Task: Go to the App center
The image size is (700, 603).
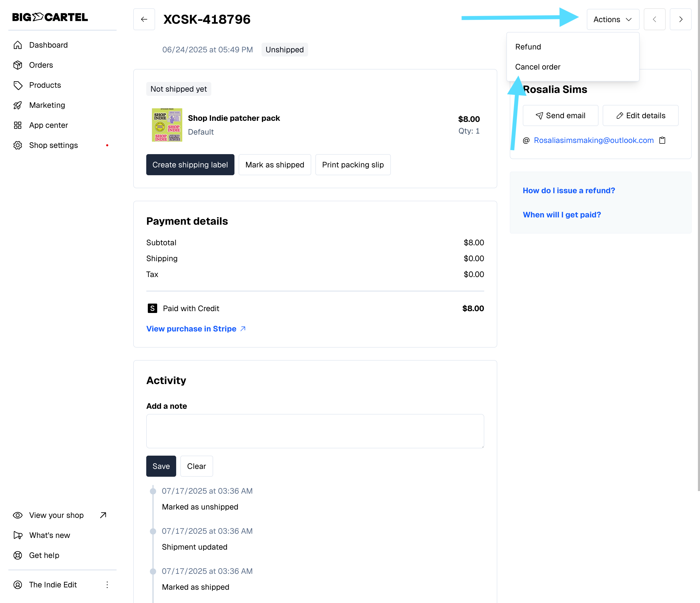Action: pyautogui.click(x=48, y=125)
